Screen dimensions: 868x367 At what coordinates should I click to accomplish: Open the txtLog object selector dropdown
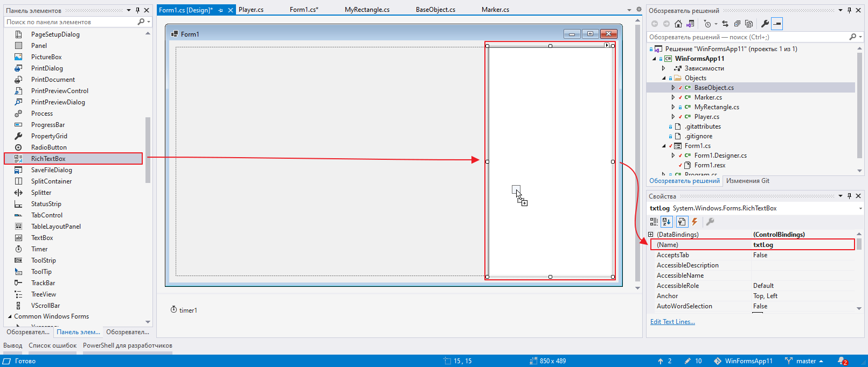tap(860, 208)
